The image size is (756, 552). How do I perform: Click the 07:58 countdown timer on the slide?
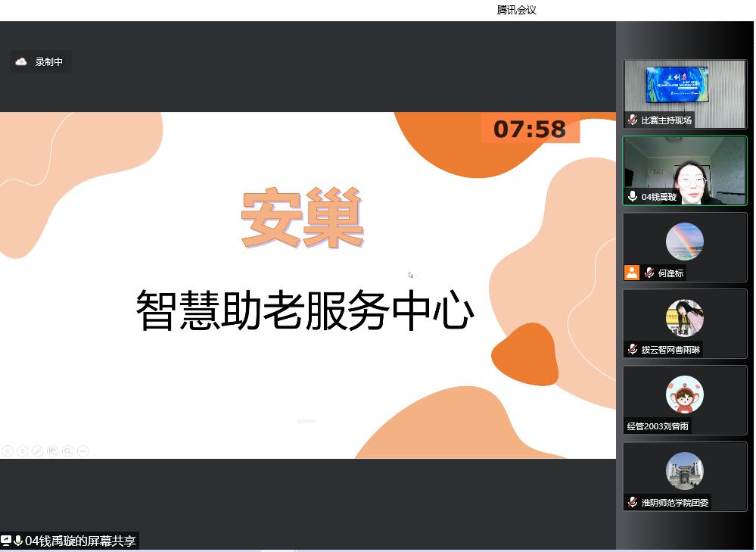530,129
